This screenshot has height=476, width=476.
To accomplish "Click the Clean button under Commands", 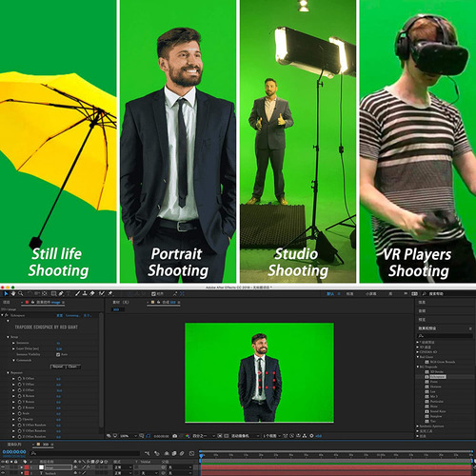I will tap(73, 367).
